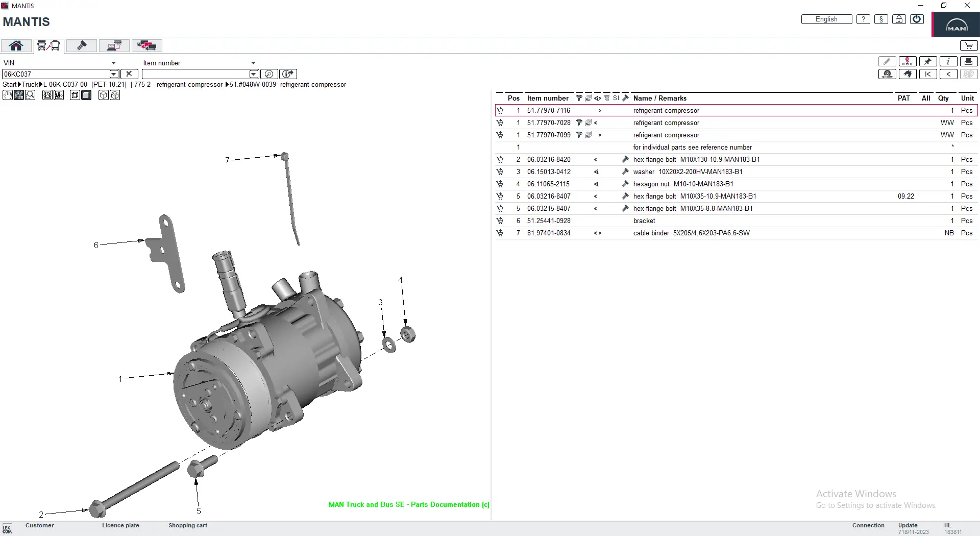Click the edit pencil icon
This screenshot has height=536, width=980.
point(887,61)
